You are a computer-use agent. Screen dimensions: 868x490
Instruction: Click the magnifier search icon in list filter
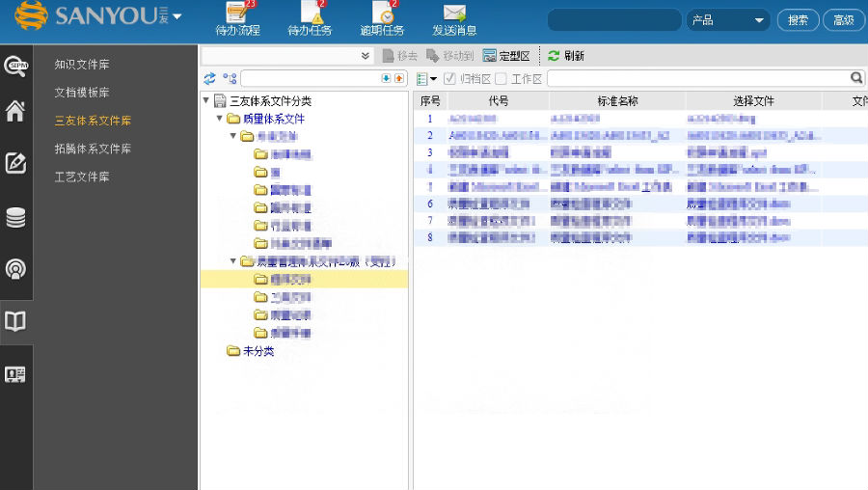coord(856,78)
